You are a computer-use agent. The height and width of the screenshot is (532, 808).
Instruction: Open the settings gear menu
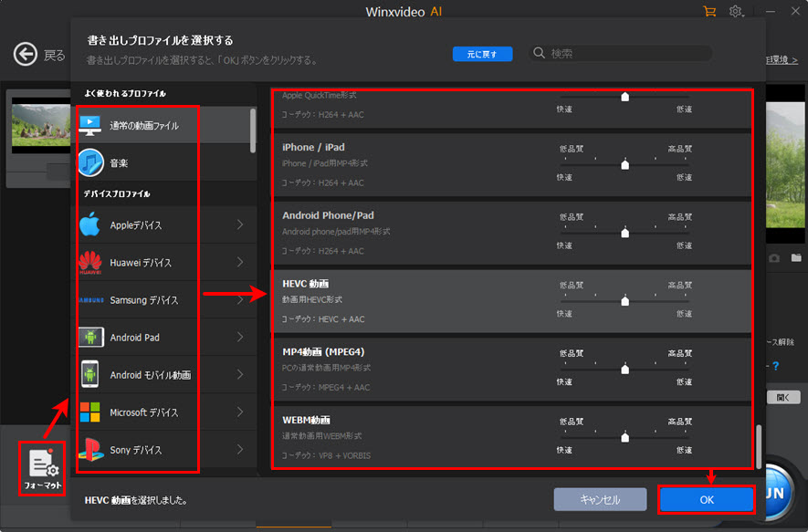pos(736,11)
